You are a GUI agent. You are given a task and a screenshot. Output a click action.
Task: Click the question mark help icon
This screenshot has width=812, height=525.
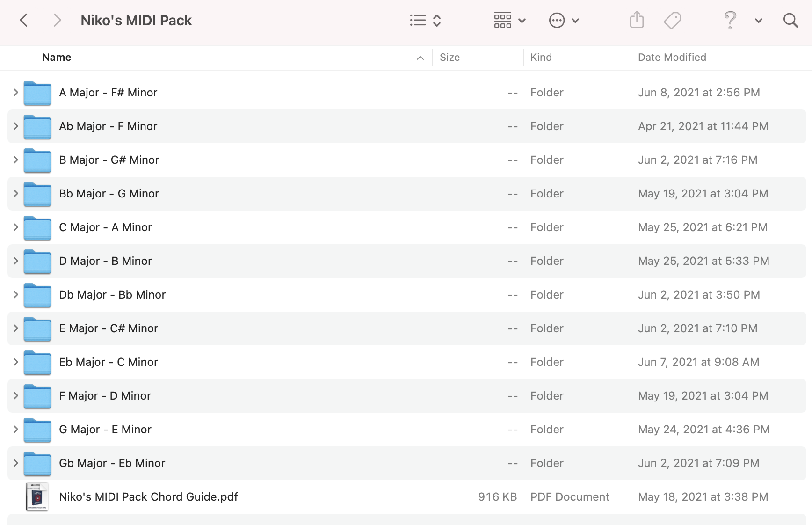730,20
